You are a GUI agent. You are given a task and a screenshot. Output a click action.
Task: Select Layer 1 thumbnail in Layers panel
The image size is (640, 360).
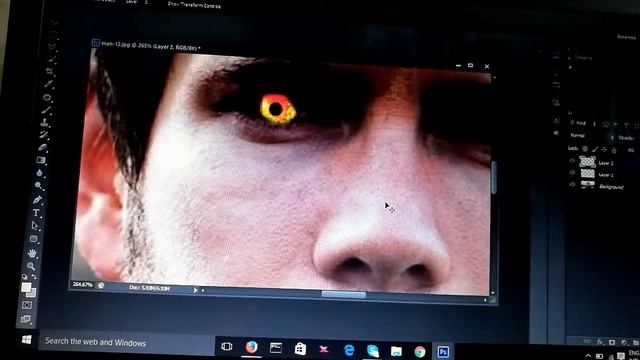click(588, 173)
